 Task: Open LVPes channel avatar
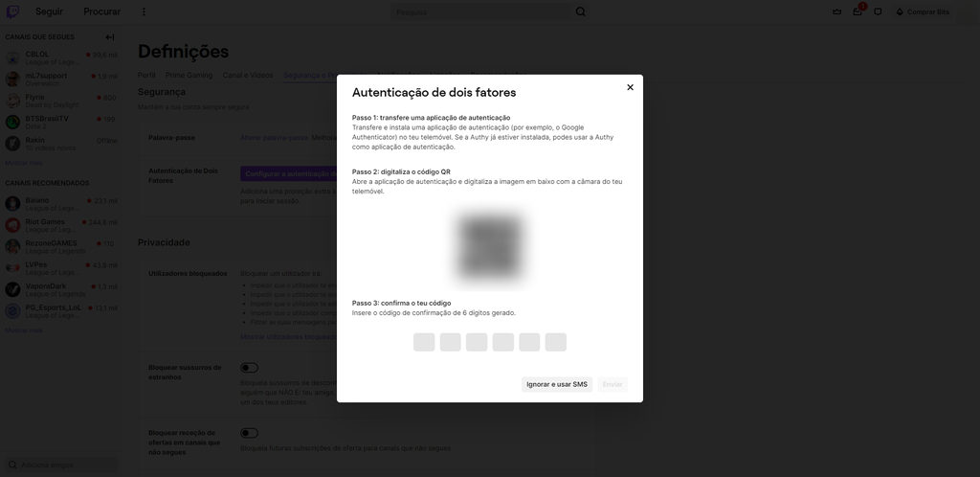click(12, 267)
